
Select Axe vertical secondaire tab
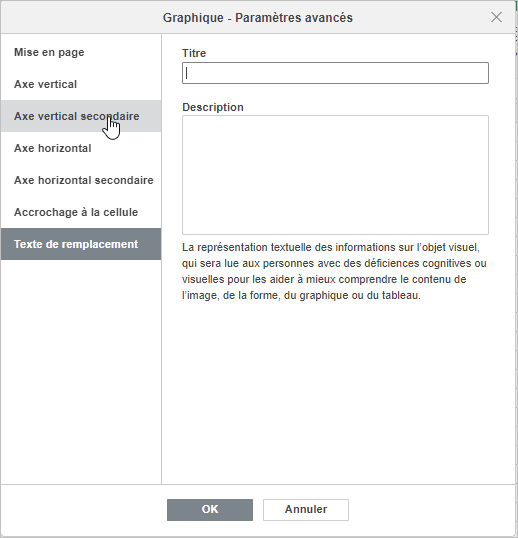tap(81, 116)
